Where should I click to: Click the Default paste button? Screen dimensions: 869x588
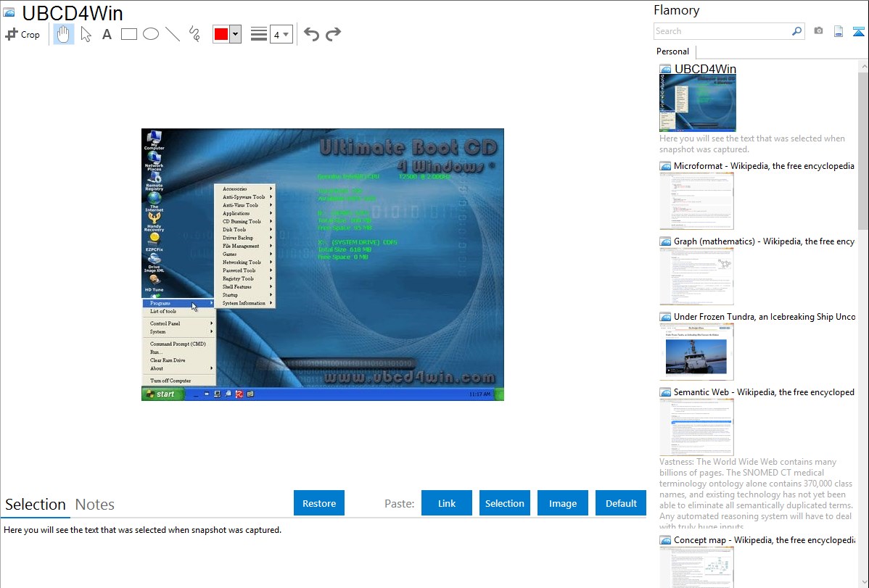coord(621,503)
